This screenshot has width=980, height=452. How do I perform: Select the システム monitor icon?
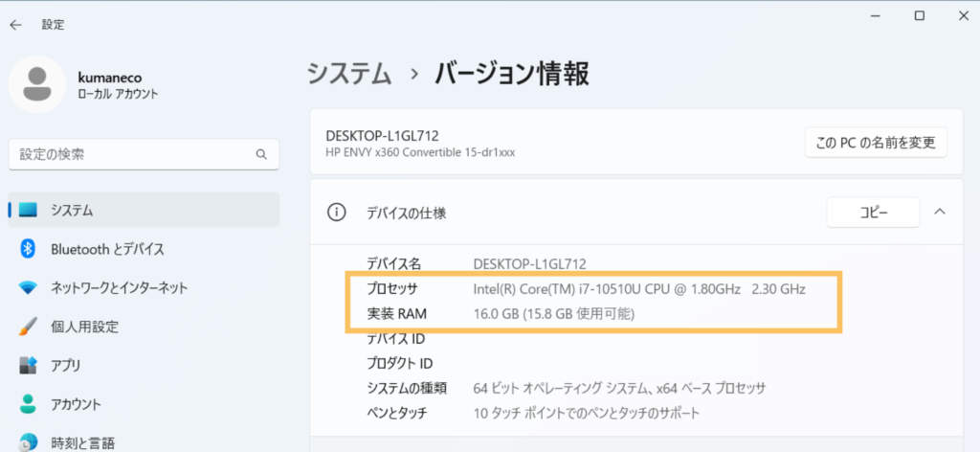pyautogui.click(x=28, y=211)
